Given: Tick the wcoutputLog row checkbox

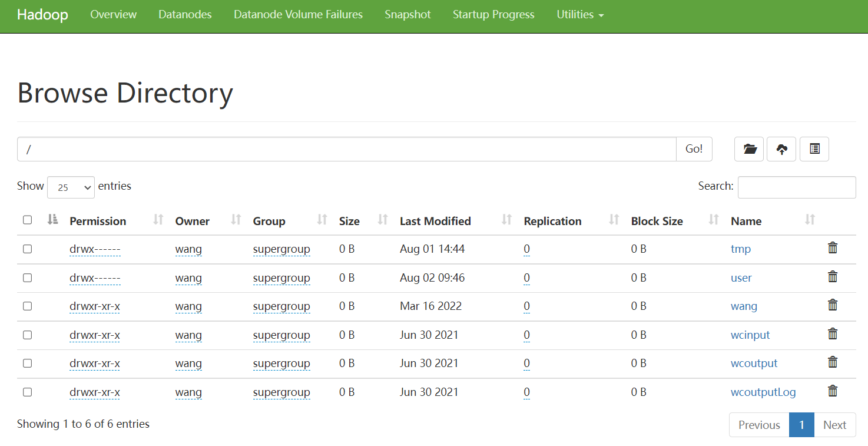Looking at the screenshot, I should click(27, 392).
